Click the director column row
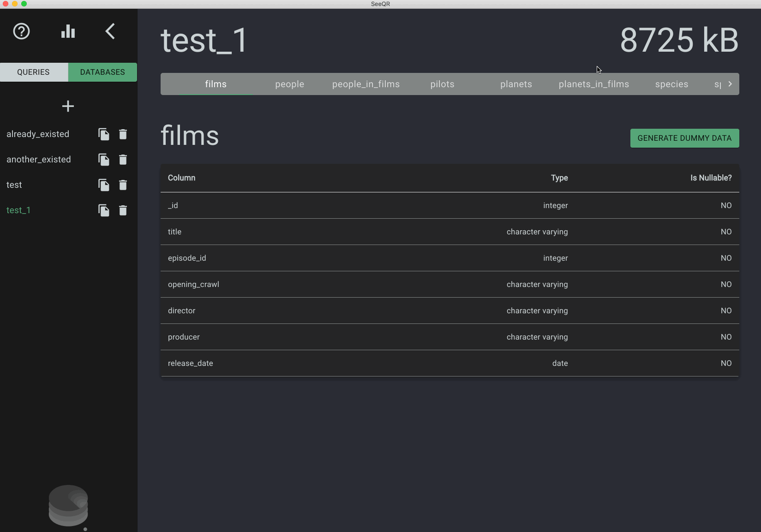The image size is (761, 532). [x=450, y=311]
